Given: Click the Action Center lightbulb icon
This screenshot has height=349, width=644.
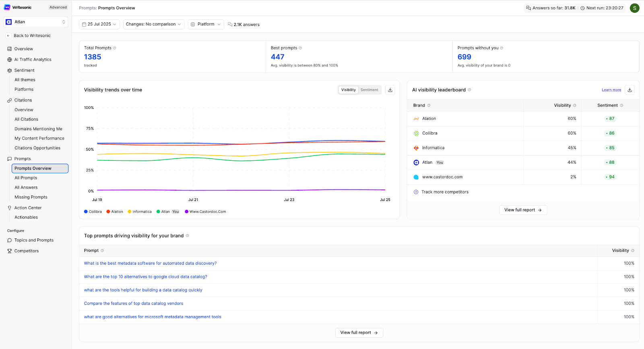Looking at the screenshot, I should [x=10, y=208].
